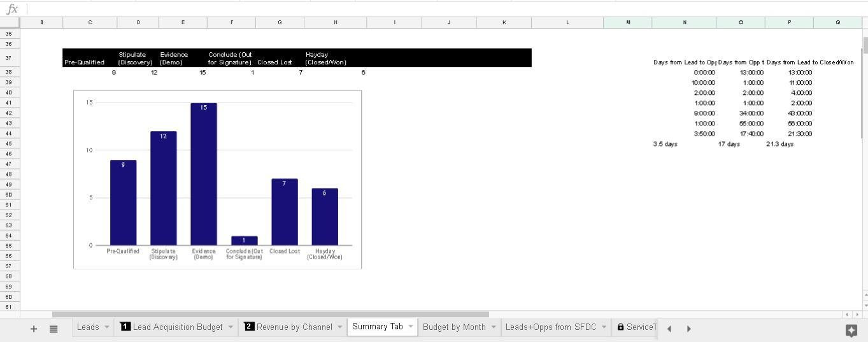Open Leads+Opps from SFDC tab dropdown arrow
The width and height of the screenshot is (868, 342).
604,327
